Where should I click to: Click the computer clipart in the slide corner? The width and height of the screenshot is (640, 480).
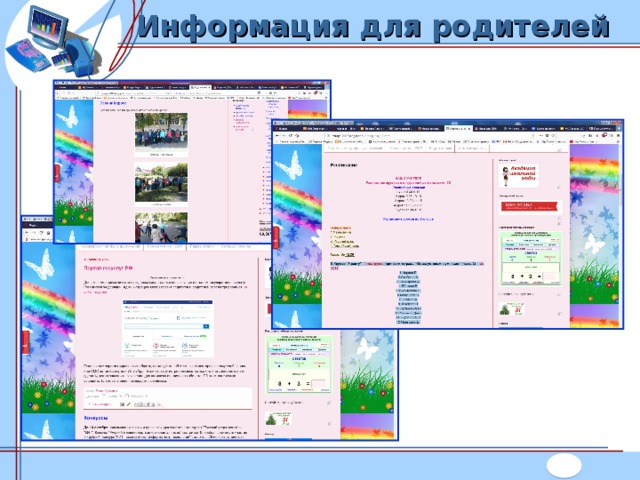(x=51, y=43)
